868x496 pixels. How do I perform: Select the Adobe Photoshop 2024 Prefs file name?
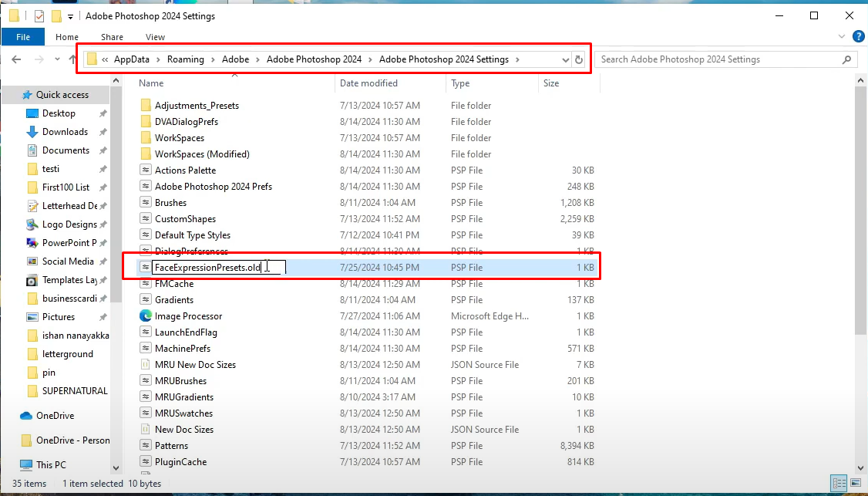click(x=214, y=186)
